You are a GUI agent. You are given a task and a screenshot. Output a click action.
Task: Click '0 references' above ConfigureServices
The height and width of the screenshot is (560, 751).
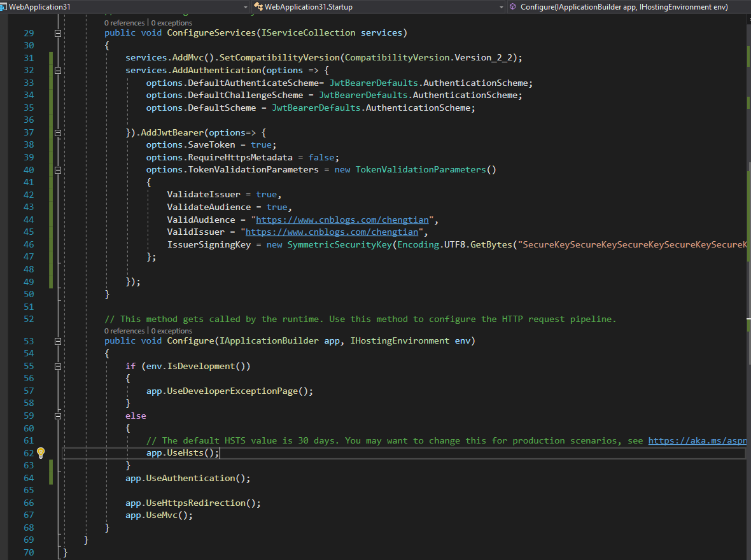pyautogui.click(x=124, y=23)
